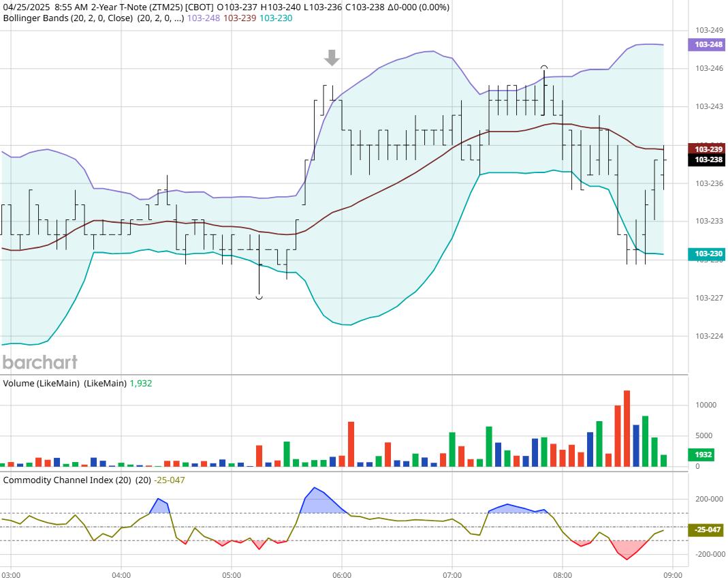Click the 103-243 label on price axis

(x=708, y=106)
